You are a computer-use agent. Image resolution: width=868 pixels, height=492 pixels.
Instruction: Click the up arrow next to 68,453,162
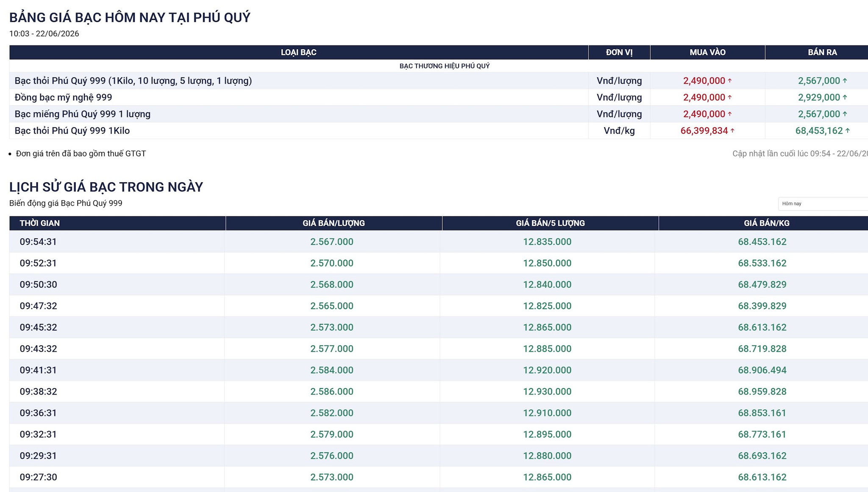coord(848,131)
